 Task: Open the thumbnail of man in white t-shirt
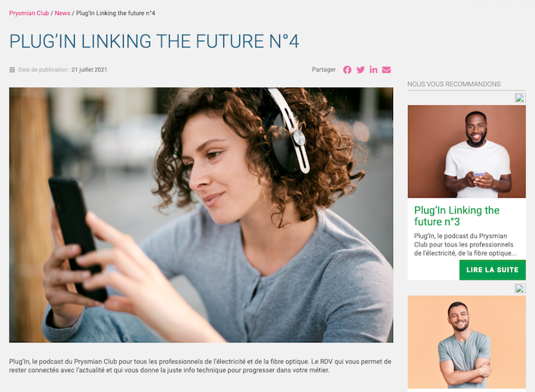click(x=466, y=152)
